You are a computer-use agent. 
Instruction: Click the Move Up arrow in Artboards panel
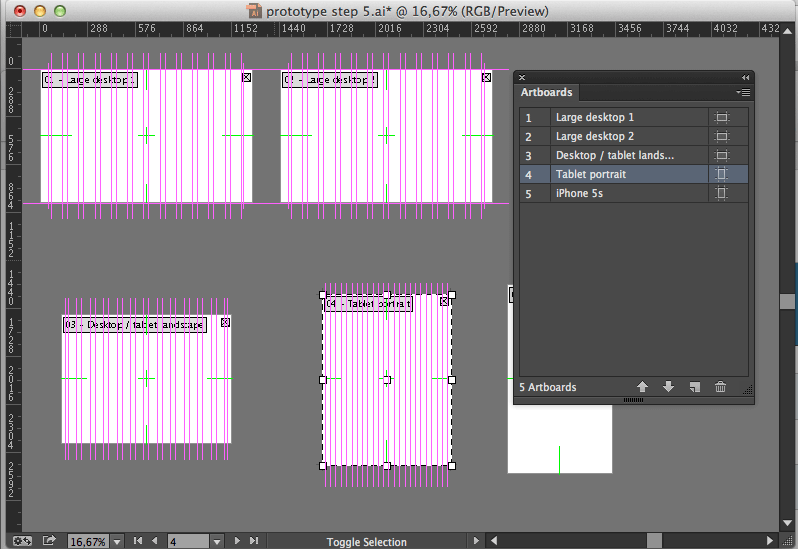[642, 387]
